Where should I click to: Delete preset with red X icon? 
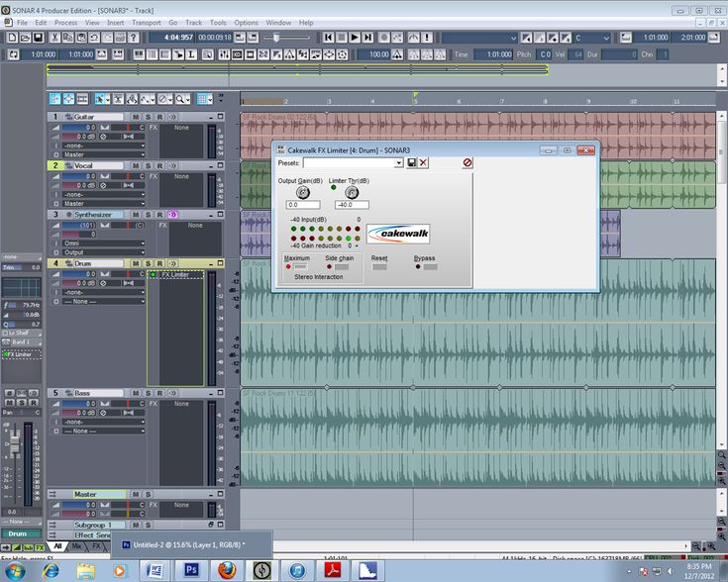coord(423,163)
